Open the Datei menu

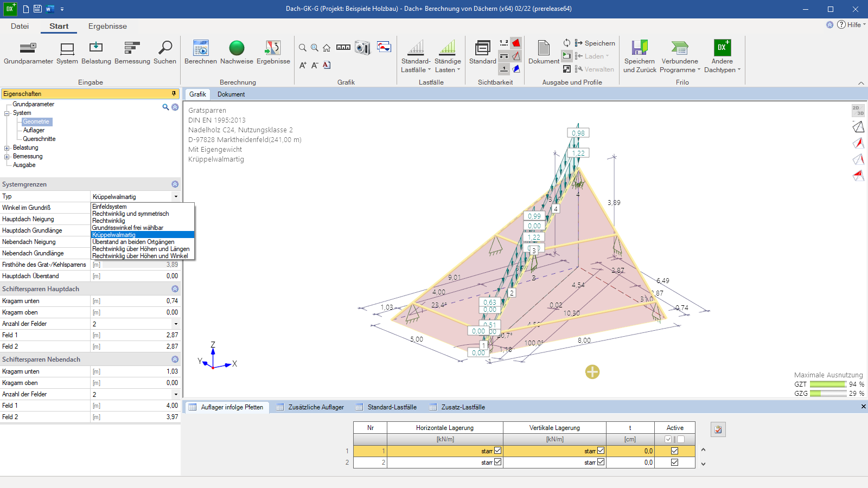click(20, 26)
